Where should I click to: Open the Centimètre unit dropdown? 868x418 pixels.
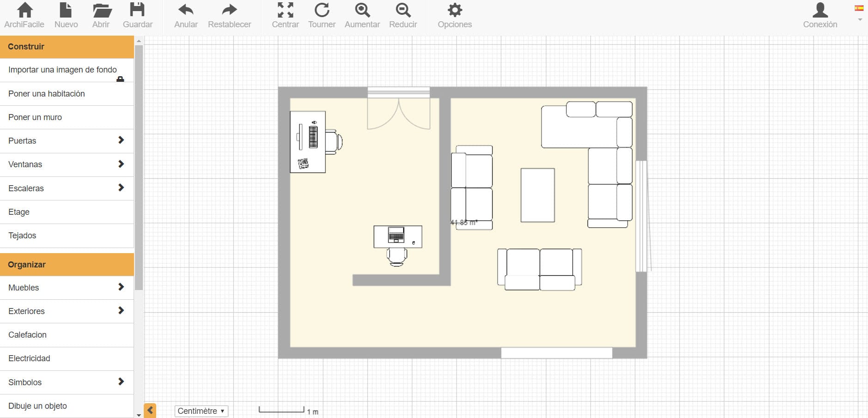(x=201, y=411)
